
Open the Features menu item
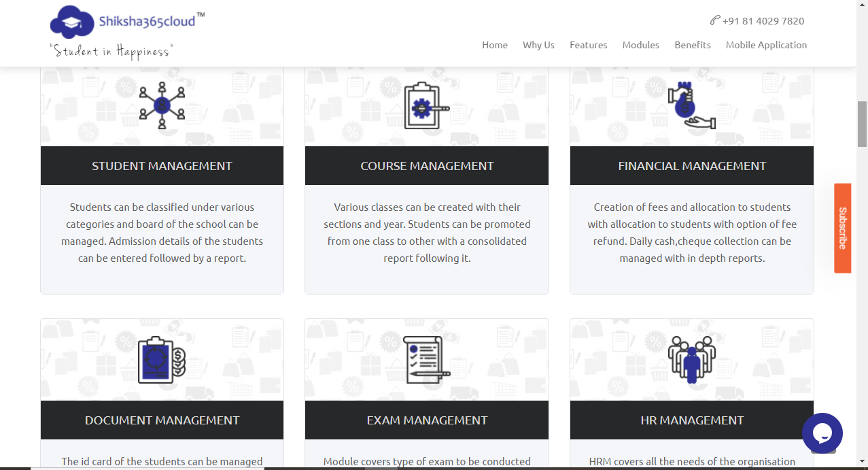pyautogui.click(x=589, y=45)
